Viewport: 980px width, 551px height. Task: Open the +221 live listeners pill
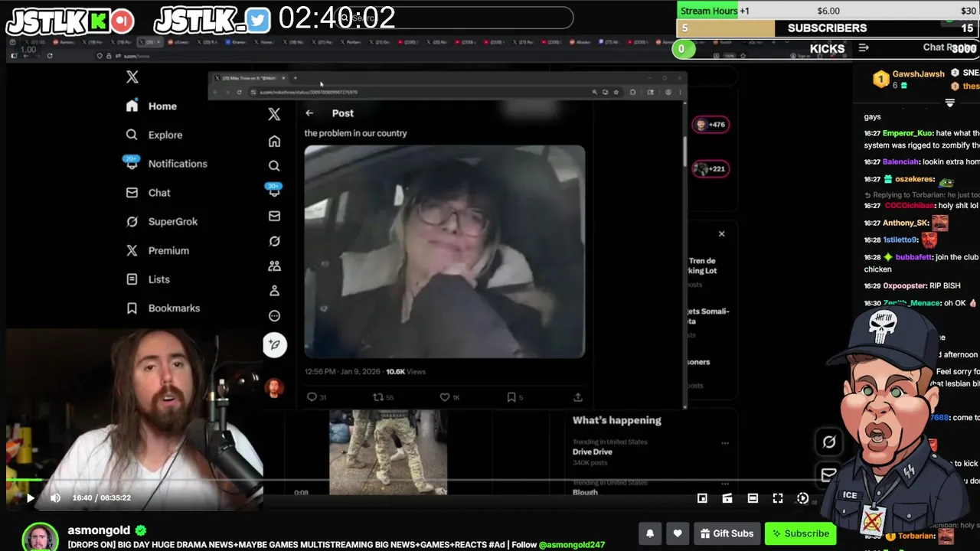click(x=710, y=169)
